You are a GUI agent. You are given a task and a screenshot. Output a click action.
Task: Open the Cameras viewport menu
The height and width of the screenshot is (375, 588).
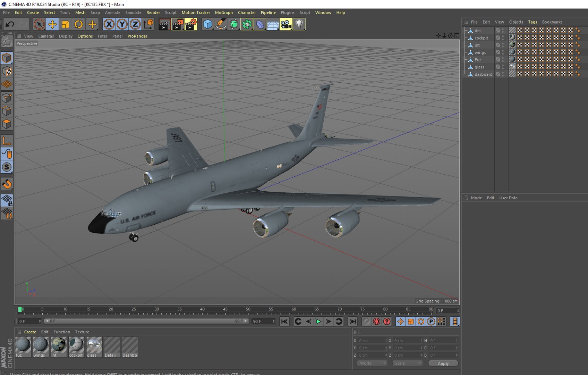click(x=46, y=36)
